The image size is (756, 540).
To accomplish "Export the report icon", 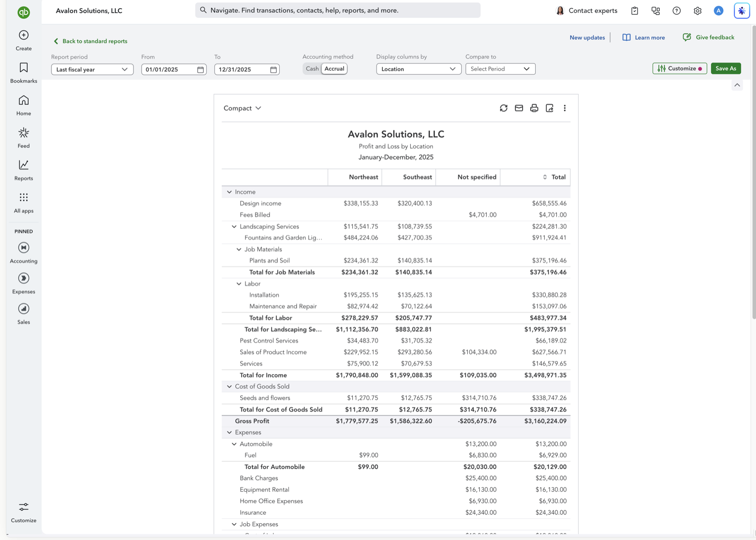I will pos(549,108).
